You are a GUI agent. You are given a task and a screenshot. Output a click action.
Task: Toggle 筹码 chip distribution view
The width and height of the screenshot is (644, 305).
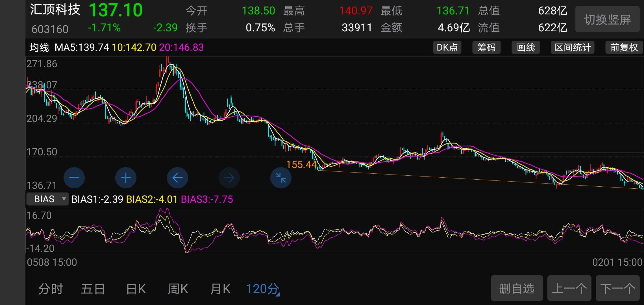coord(486,47)
